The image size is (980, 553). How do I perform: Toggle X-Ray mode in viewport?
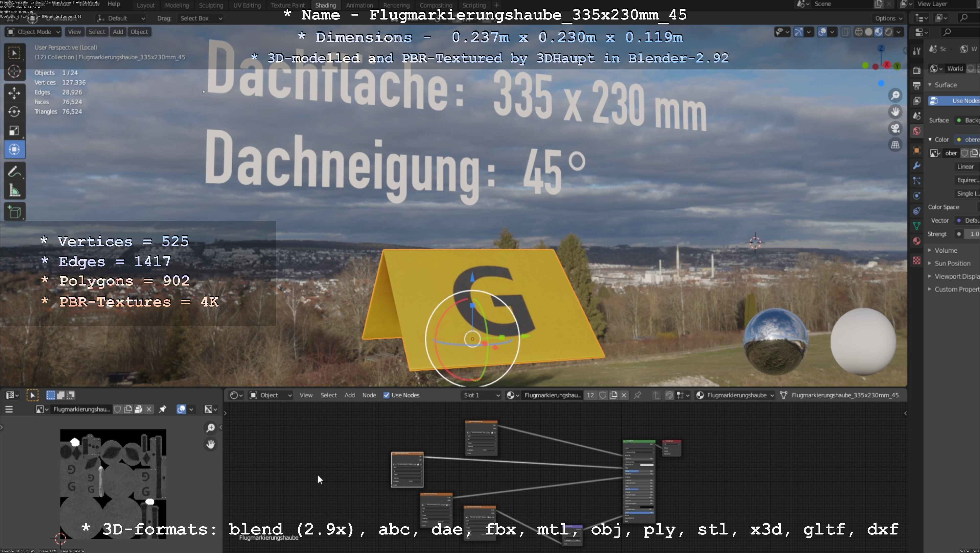tap(845, 32)
